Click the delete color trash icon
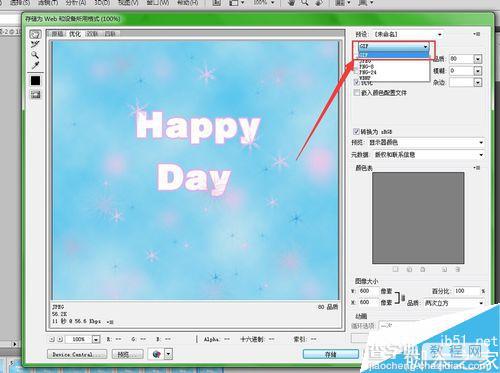500x373 pixels. pyautogui.click(x=458, y=269)
